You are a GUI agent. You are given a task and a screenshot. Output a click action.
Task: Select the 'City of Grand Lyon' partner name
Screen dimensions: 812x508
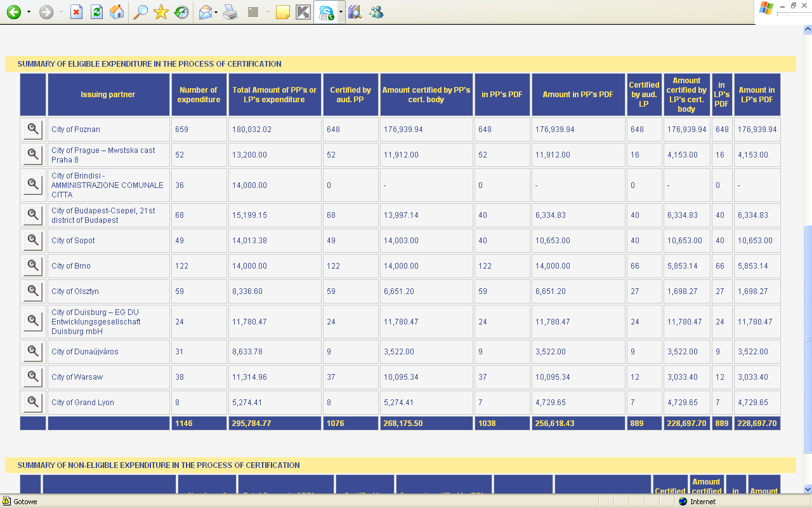(83, 403)
